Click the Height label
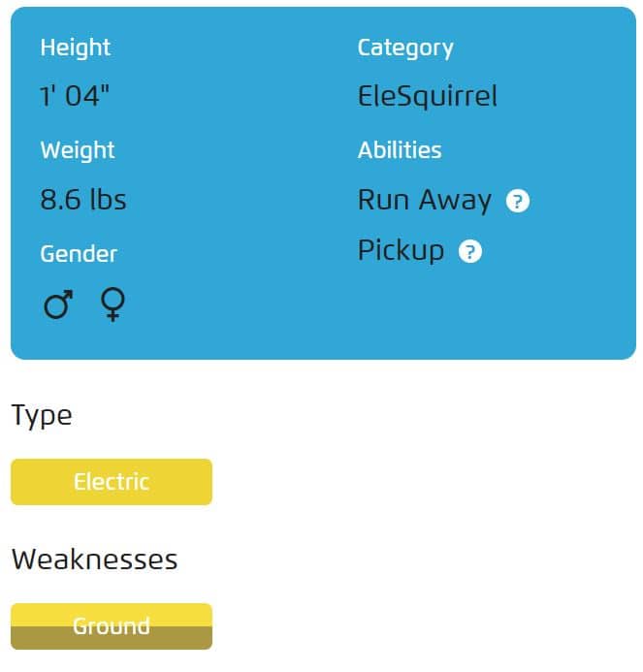 click(76, 48)
